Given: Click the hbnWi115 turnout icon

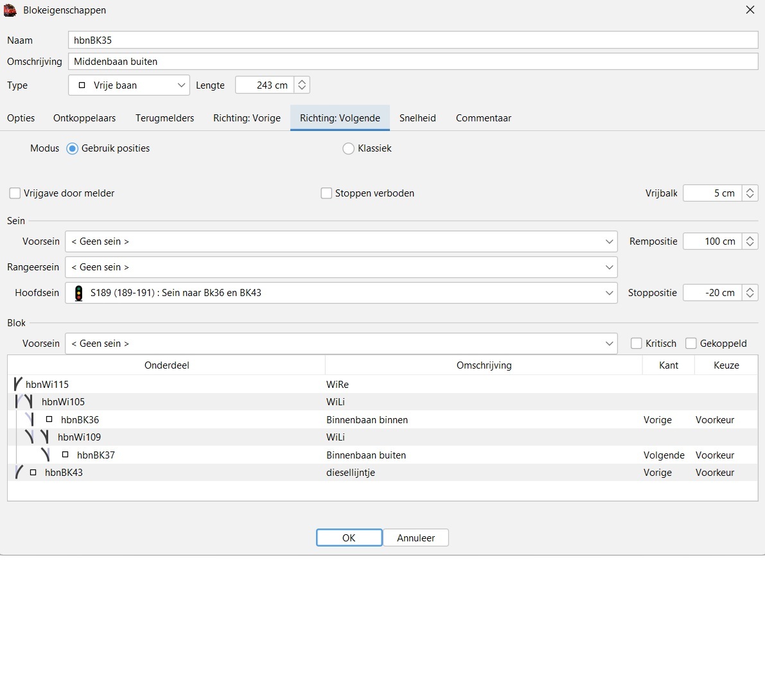Looking at the screenshot, I should (17, 385).
